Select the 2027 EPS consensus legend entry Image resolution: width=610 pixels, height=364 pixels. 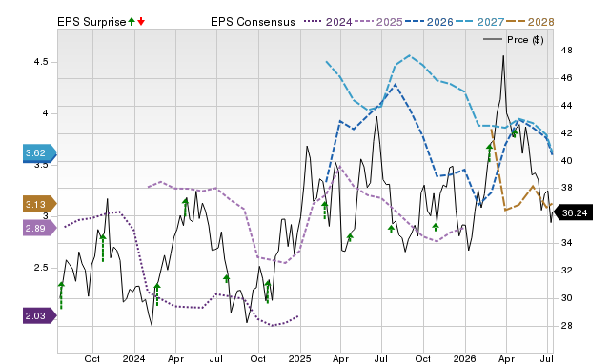coord(479,22)
